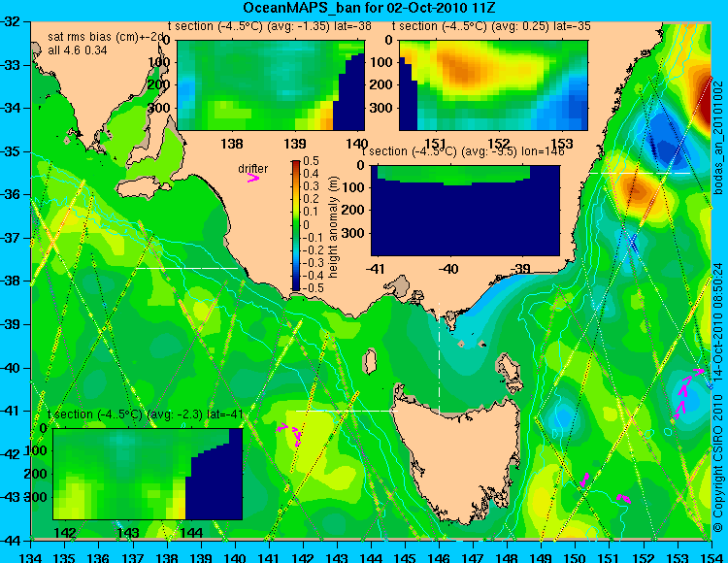Click the magenta drifter track near 153E, -41
The image size is (728, 563).
pos(685,394)
